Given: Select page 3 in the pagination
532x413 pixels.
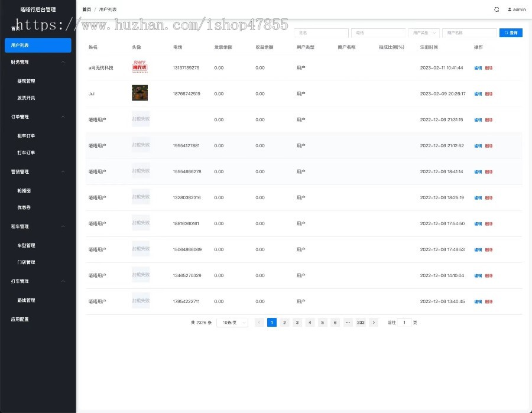Looking at the screenshot, I should (x=297, y=323).
